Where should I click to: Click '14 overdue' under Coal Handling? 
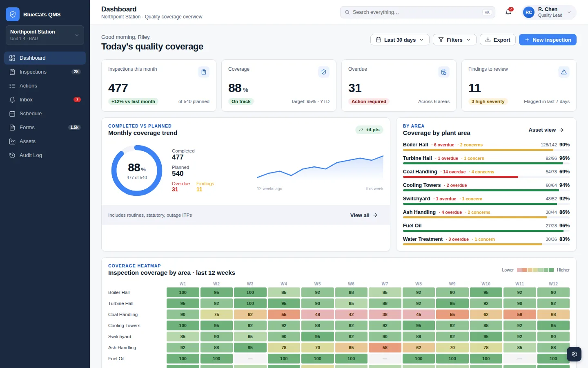(454, 172)
